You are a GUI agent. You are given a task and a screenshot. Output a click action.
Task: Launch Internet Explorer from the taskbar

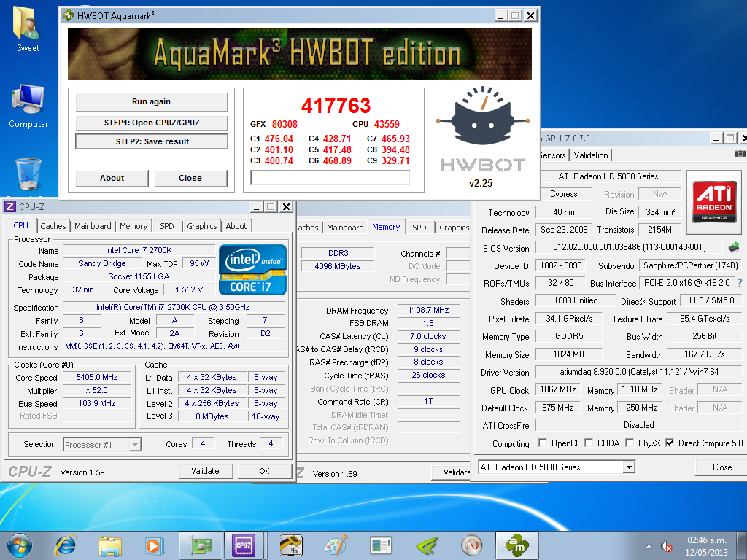click(x=65, y=545)
